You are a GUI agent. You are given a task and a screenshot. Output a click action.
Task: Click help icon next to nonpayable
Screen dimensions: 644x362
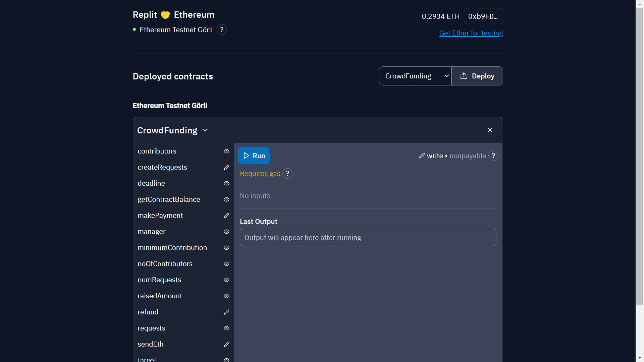click(x=493, y=156)
